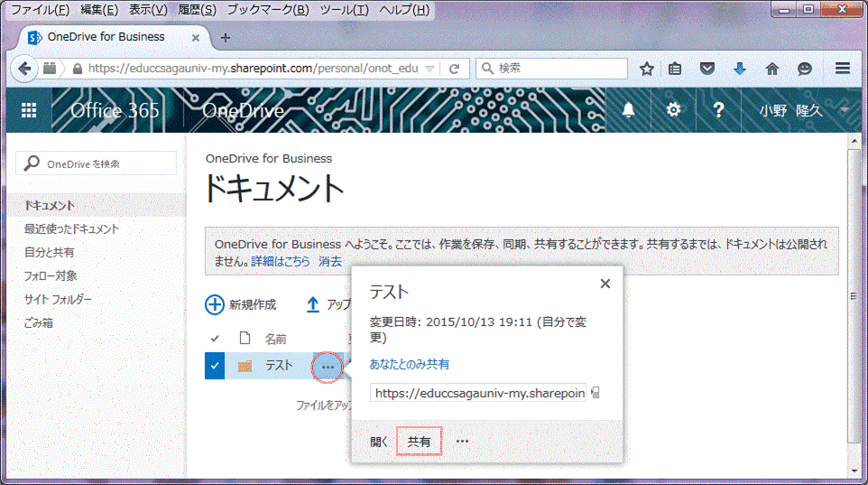The image size is (868, 485).
Task: Dismiss the welcome message with 消去
Action: point(330,261)
